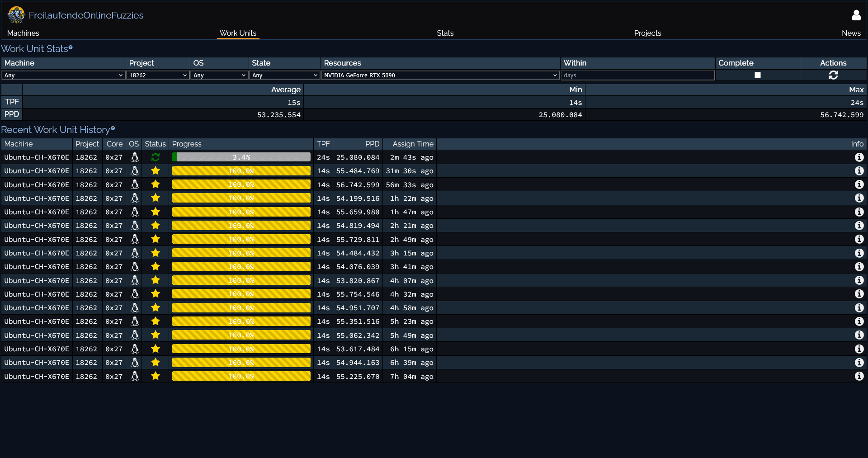
Task: Open info for the 6h 39m ago work unit
Action: [x=859, y=363]
